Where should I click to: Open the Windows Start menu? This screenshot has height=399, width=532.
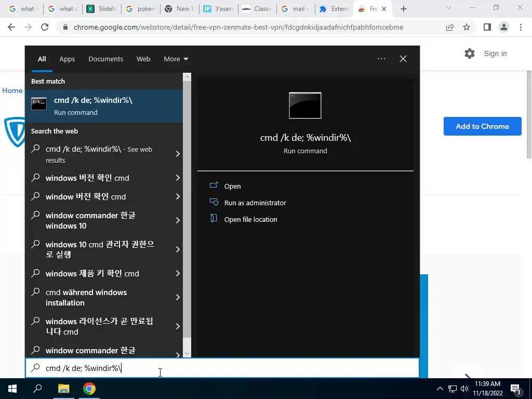[x=12, y=389]
